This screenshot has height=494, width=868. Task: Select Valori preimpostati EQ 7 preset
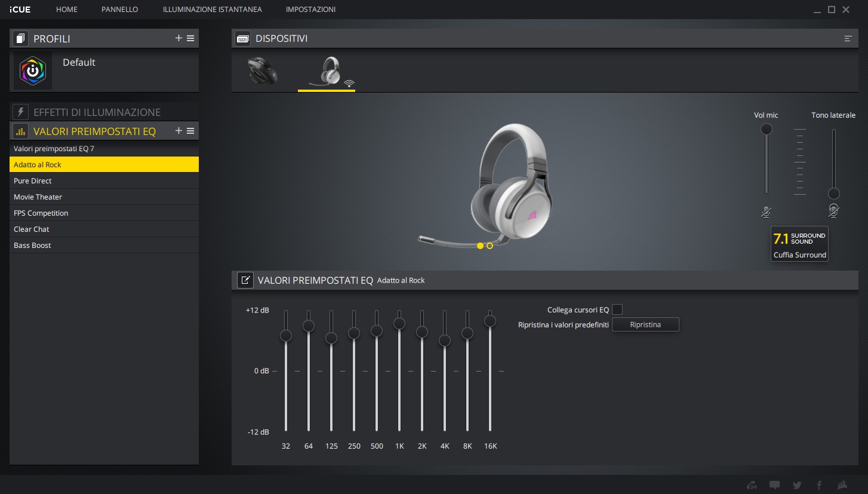[104, 149]
